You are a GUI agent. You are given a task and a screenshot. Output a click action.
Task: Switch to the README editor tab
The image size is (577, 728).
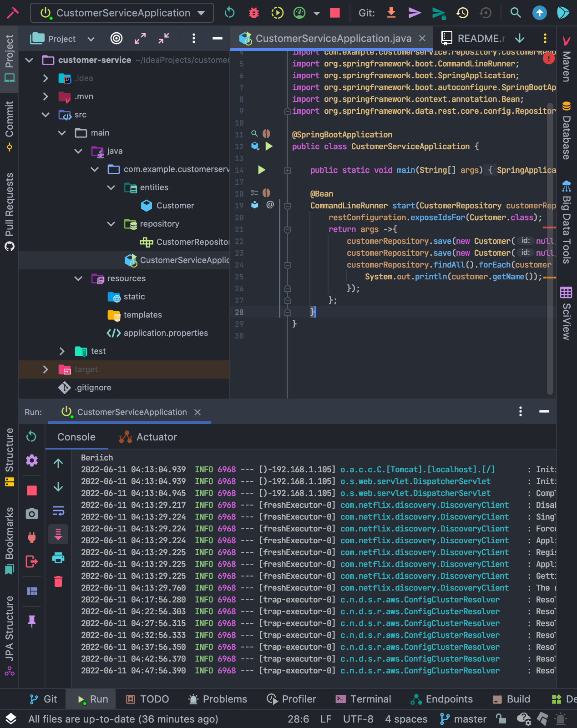pyautogui.click(x=473, y=39)
